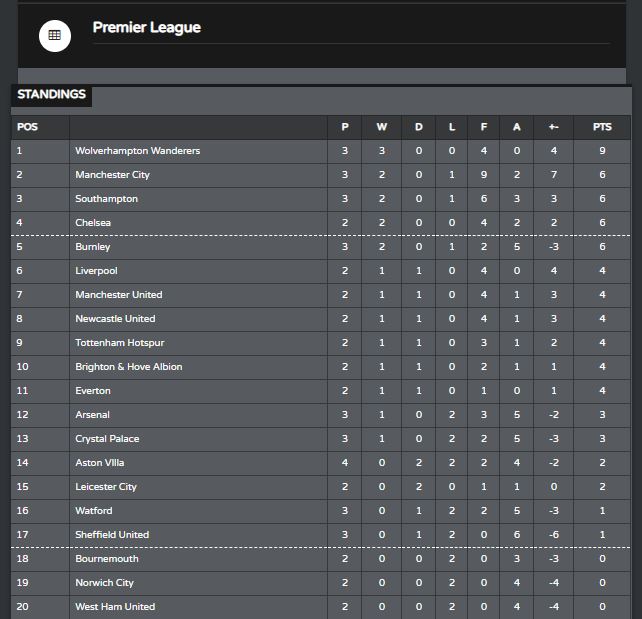The height and width of the screenshot is (619, 642).
Task: Click the table icon beside Premier League
Action: (55, 36)
